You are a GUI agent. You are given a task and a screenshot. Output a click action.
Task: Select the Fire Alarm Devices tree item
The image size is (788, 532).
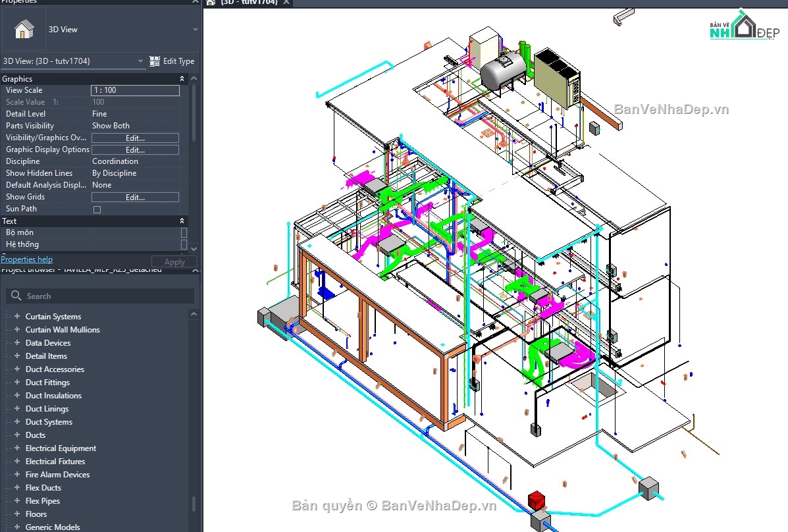[57, 474]
